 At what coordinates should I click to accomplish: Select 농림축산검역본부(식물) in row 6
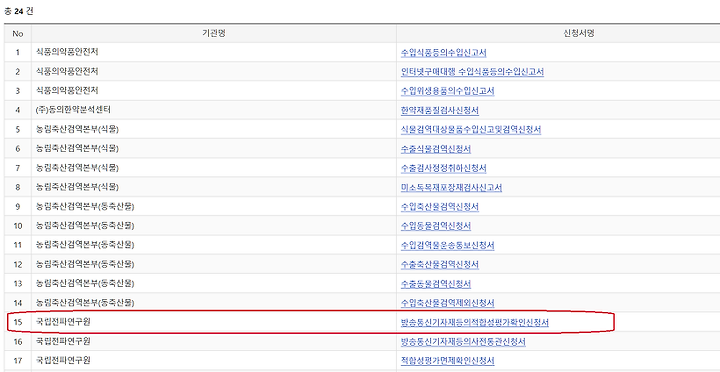[77, 148]
